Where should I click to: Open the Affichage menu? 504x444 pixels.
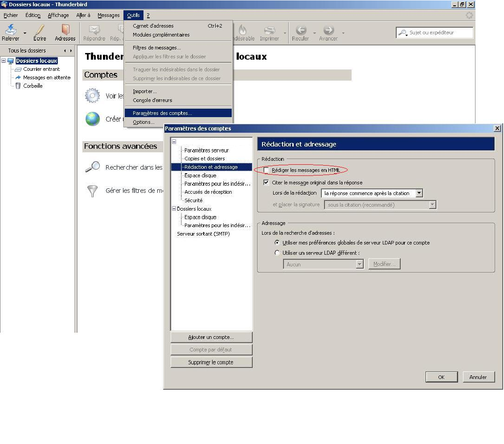(x=58, y=15)
